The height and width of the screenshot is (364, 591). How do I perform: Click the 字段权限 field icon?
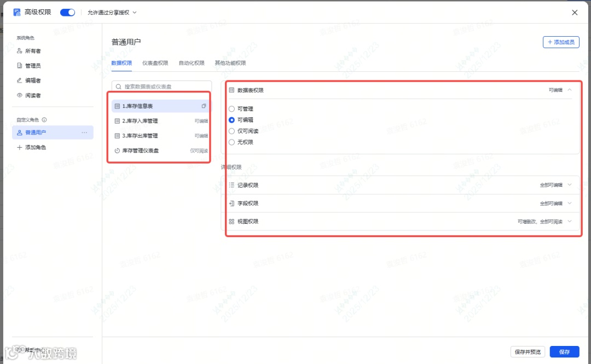click(231, 203)
